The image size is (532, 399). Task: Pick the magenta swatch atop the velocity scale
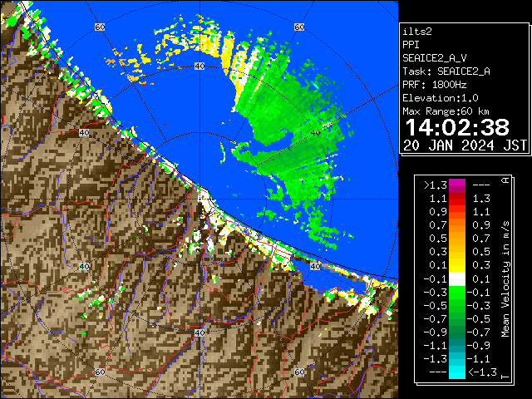[457, 185]
